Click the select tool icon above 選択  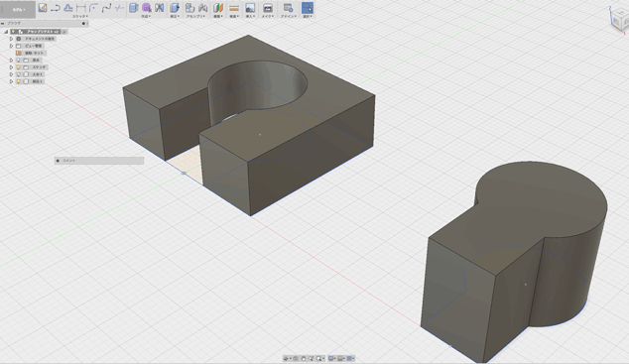[x=308, y=8]
